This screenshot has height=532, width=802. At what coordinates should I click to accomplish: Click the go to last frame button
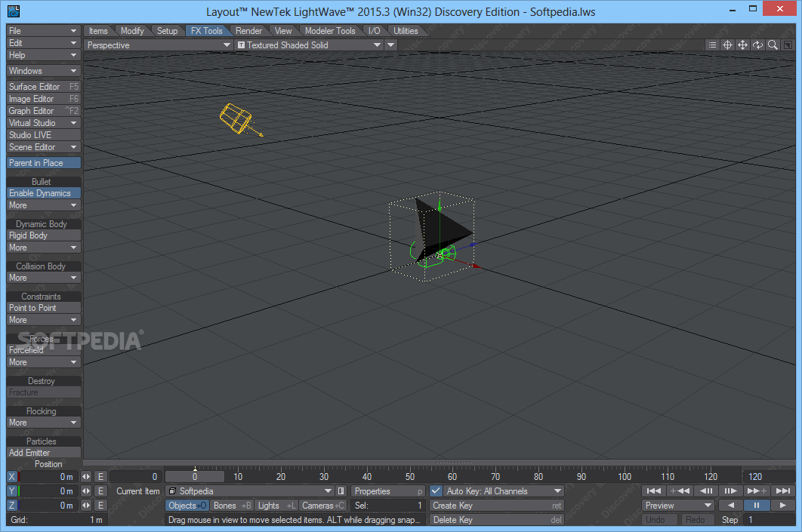coord(782,490)
